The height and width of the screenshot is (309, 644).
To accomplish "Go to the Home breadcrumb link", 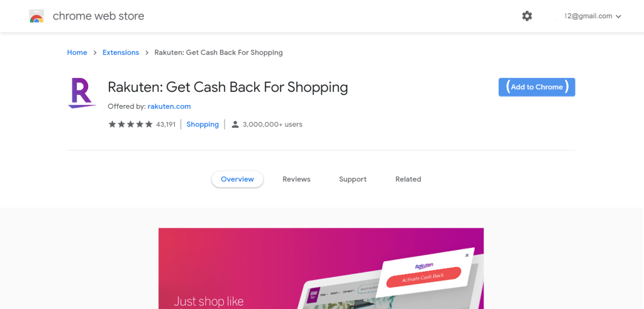I will click(77, 53).
